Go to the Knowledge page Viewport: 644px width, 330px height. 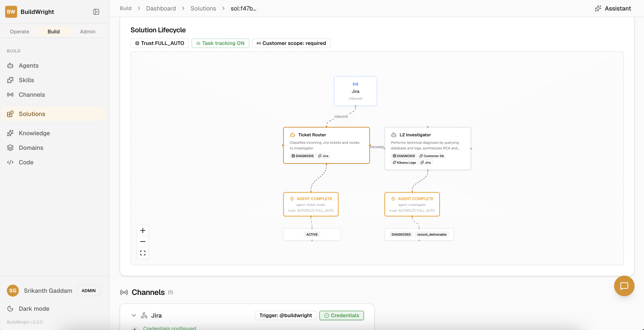pos(54,133)
